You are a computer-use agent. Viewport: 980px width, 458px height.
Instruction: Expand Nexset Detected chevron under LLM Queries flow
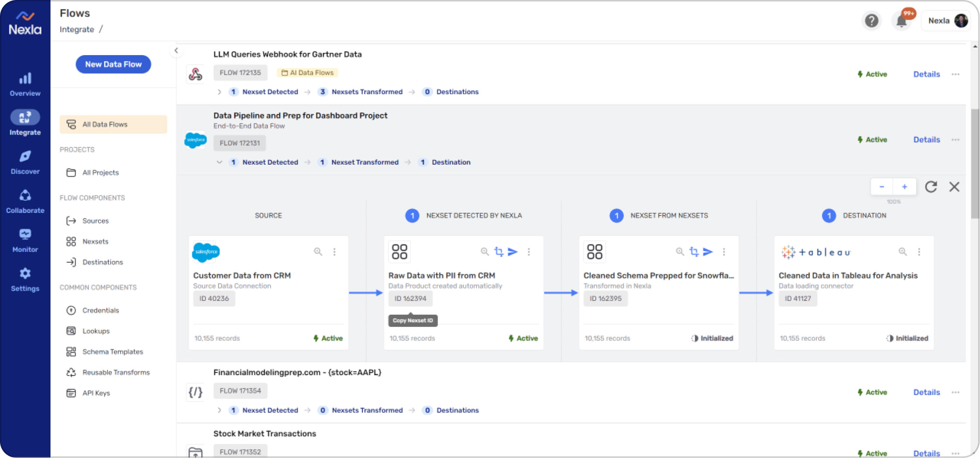(219, 92)
